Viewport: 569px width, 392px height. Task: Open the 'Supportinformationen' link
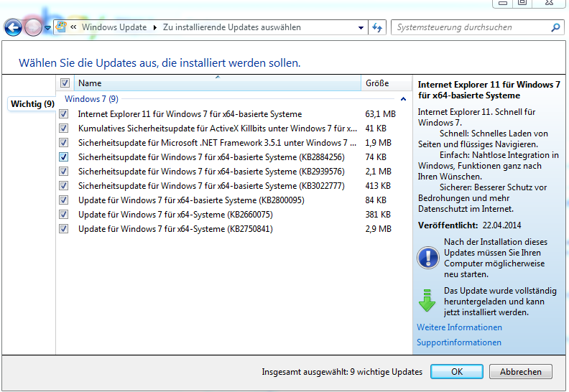tap(459, 342)
